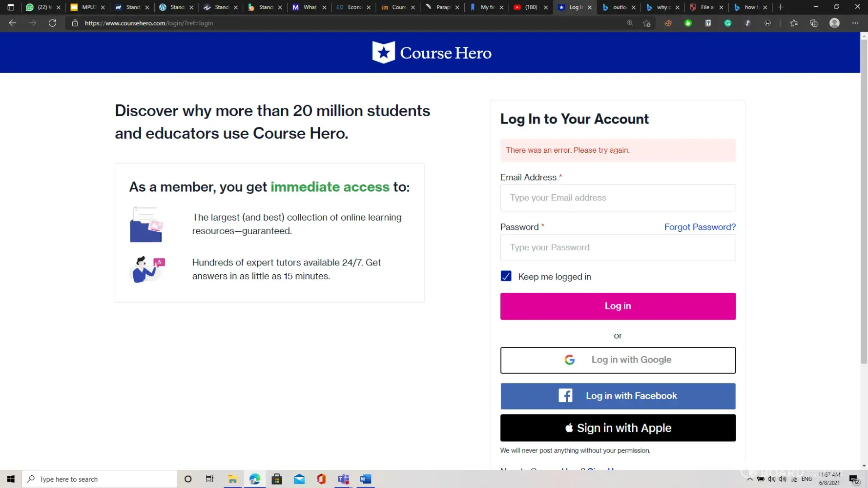Open the zoom magnifier icon in address bar
The height and width of the screenshot is (488, 868).
[x=630, y=23]
